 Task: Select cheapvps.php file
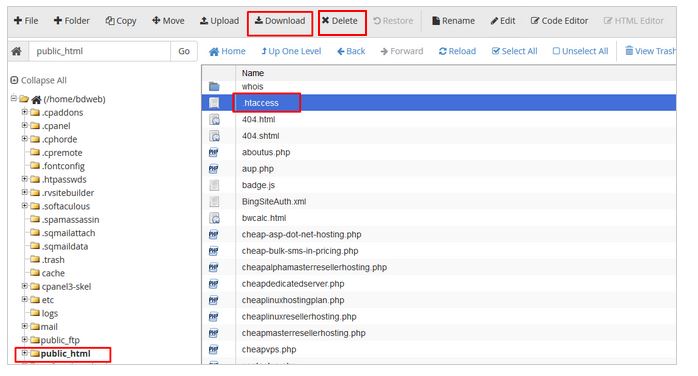269,349
